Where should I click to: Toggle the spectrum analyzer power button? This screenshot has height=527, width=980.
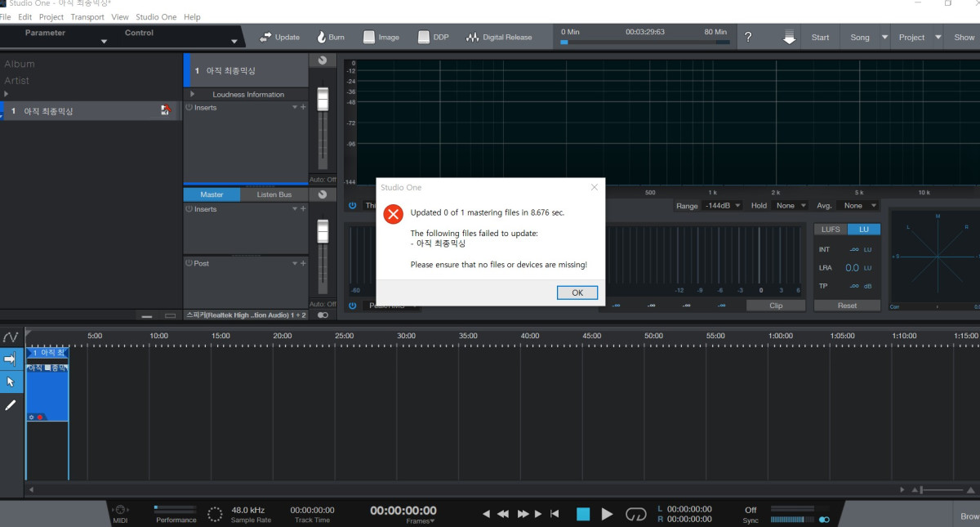353,206
